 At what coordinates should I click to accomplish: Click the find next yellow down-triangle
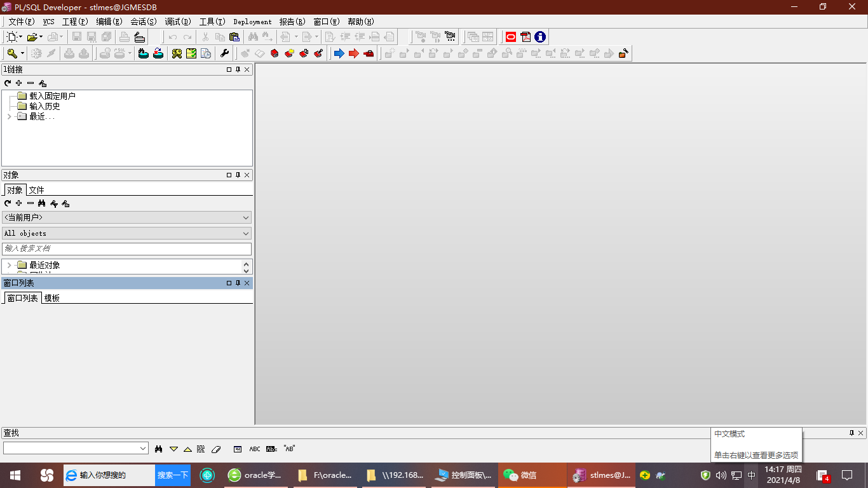point(173,449)
